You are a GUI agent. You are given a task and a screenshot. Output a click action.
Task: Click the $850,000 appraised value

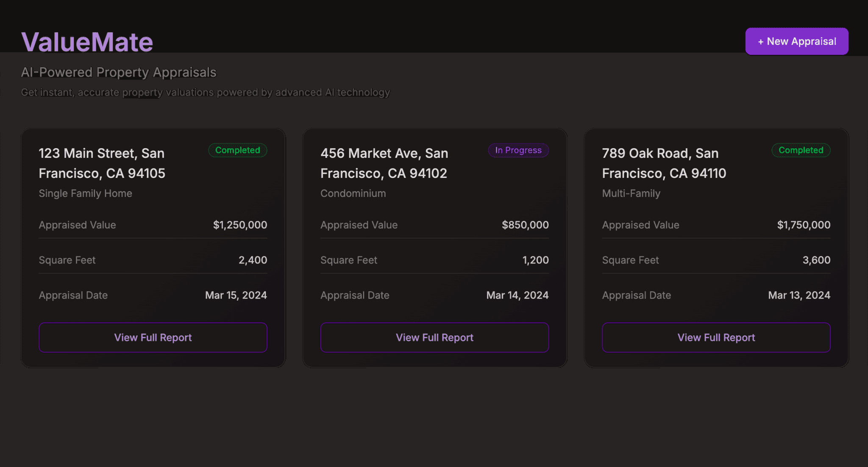525,225
